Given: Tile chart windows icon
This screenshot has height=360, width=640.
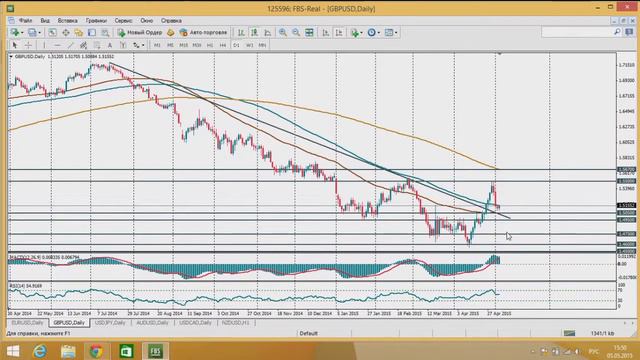Looking at the screenshot, I should click(x=309, y=33).
